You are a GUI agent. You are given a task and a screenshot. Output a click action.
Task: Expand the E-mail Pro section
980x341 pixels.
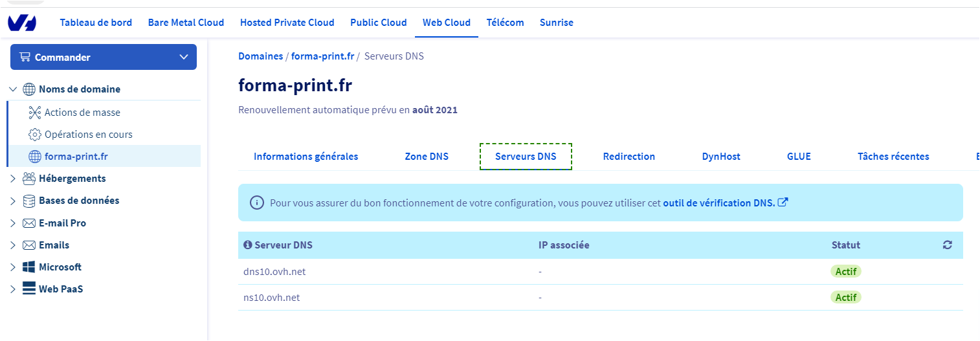13,223
